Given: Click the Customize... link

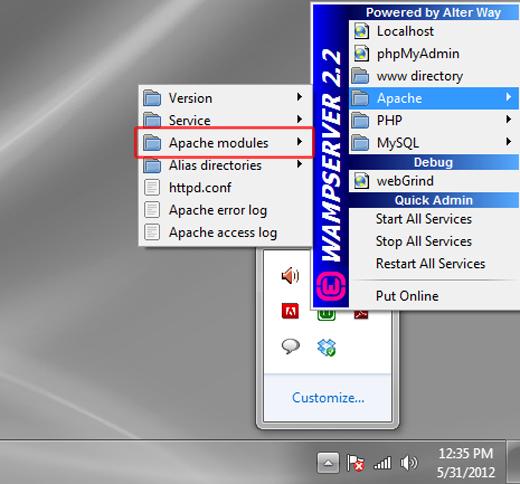Looking at the screenshot, I should click(x=328, y=398).
